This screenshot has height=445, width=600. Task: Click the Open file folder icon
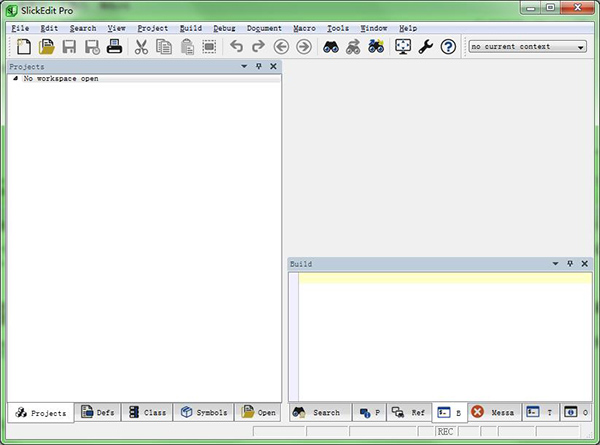click(47, 47)
